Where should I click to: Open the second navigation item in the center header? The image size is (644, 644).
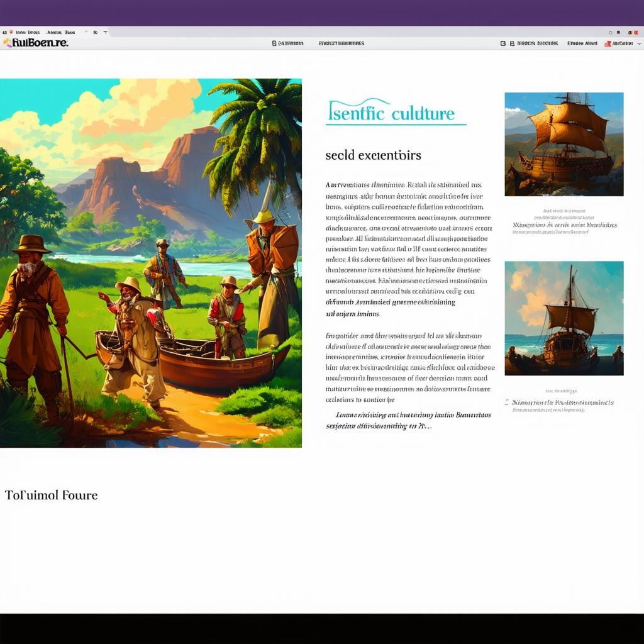[341, 43]
